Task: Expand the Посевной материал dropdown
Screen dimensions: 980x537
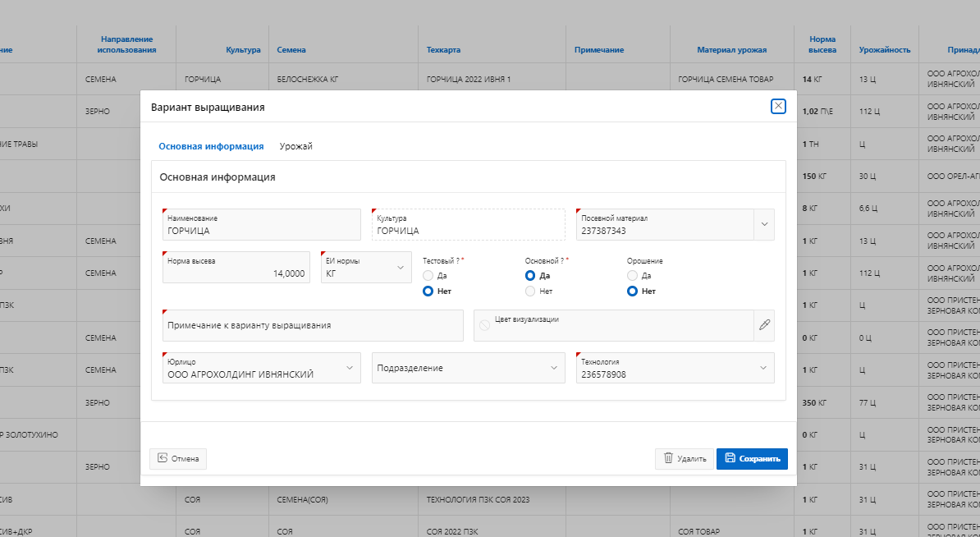Action: [764, 224]
